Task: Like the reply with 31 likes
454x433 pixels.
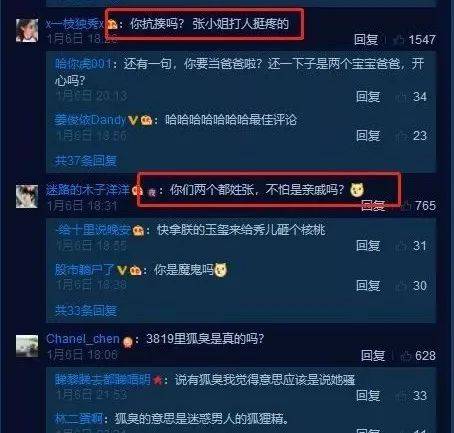Action: 401,246
